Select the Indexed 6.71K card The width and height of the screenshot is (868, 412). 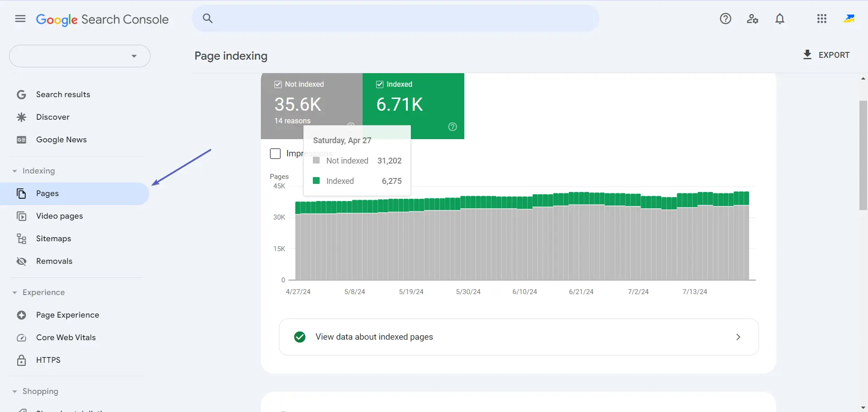tap(413, 106)
